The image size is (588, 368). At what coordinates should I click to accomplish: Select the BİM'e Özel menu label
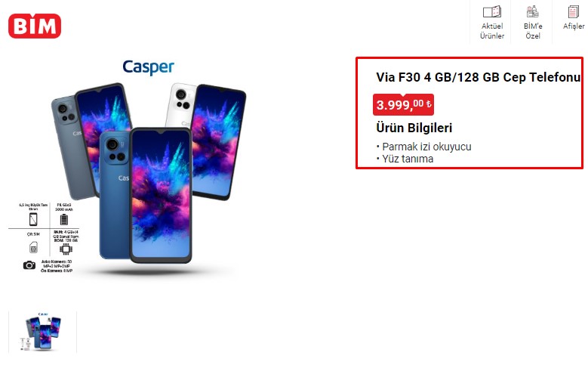click(532, 31)
